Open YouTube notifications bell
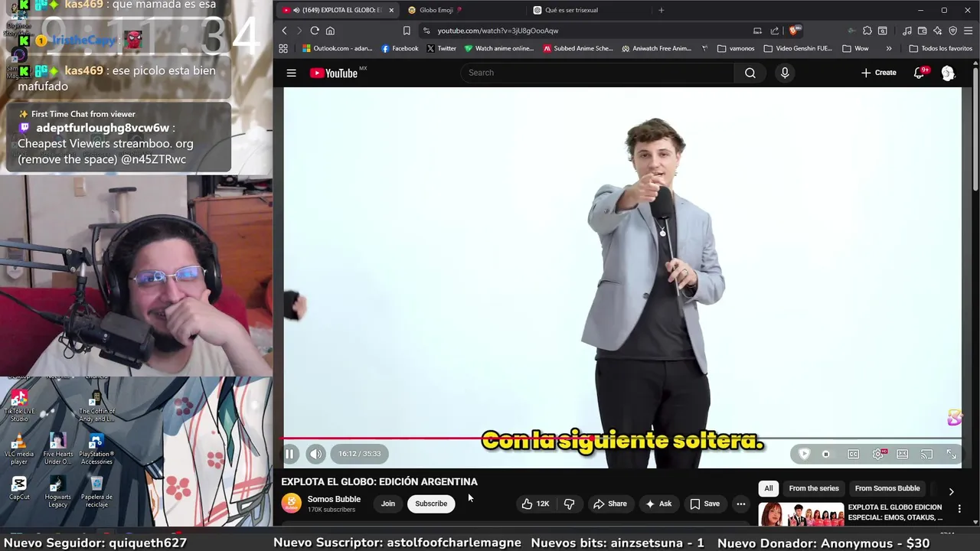Screen dimensions: 980x551 (x=919, y=73)
